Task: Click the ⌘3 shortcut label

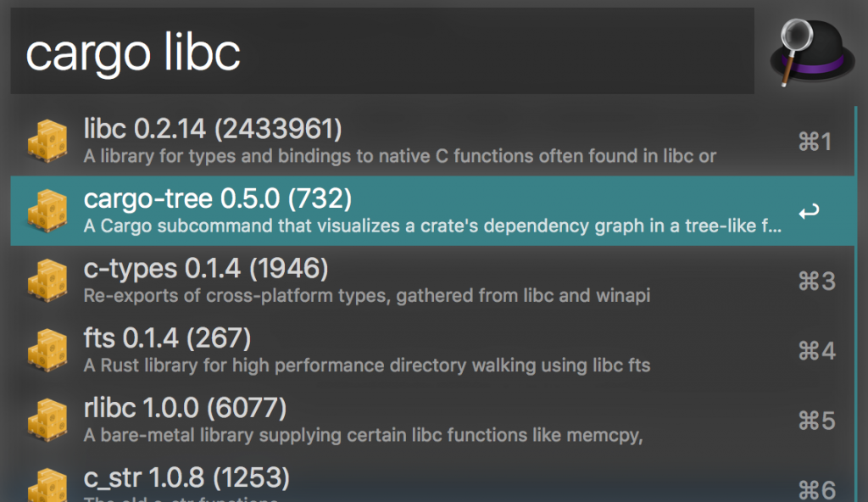Action: [x=815, y=281]
